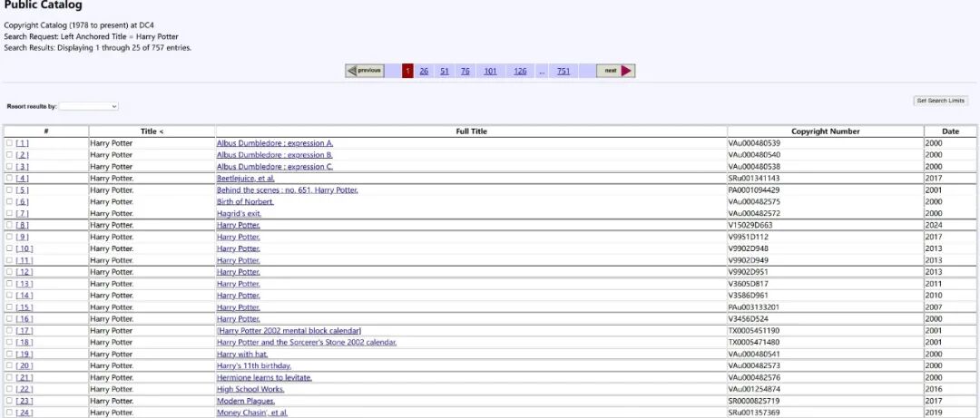Open Albus Dumbledore : expression C.
980x418 pixels.
(x=275, y=167)
